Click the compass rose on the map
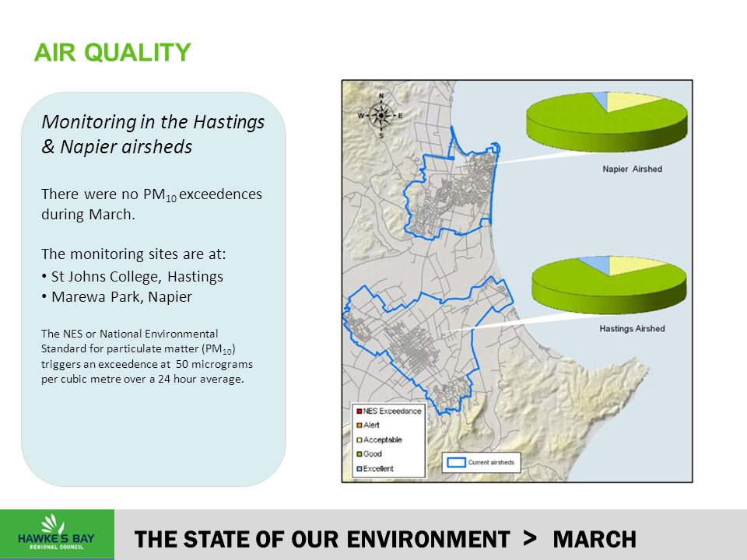The height and width of the screenshot is (560, 747). (381, 116)
